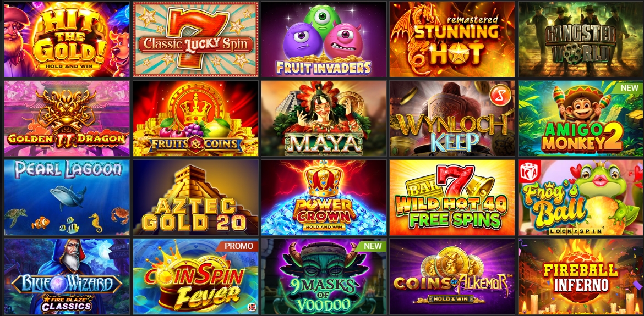Launch the Aztec Gold 20 slot
The image size is (644, 316).
tap(195, 197)
